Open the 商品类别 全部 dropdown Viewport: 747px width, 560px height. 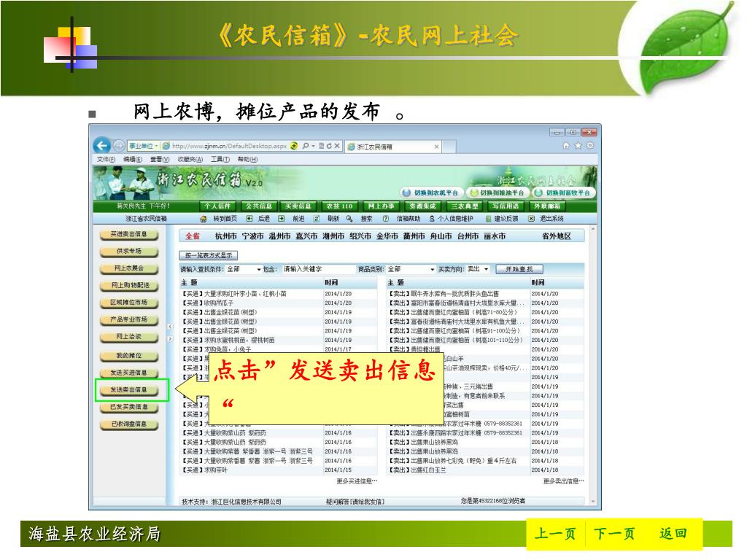pyautogui.click(x=411, y=270)
